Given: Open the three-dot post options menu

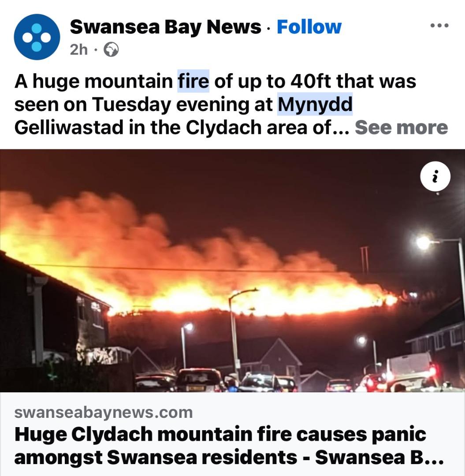Looking at the screenshot, I should click(439, 26).
